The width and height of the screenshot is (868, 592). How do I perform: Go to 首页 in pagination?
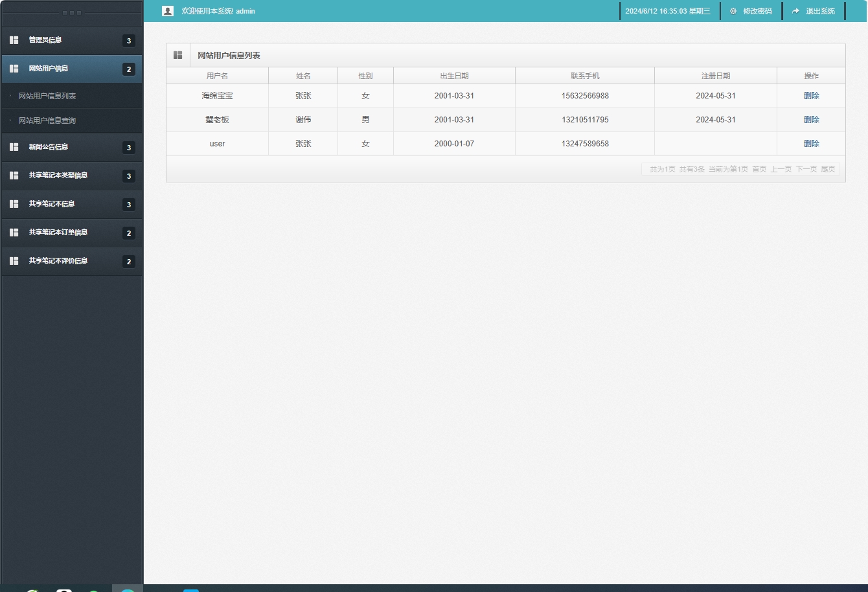pos(759,169)
